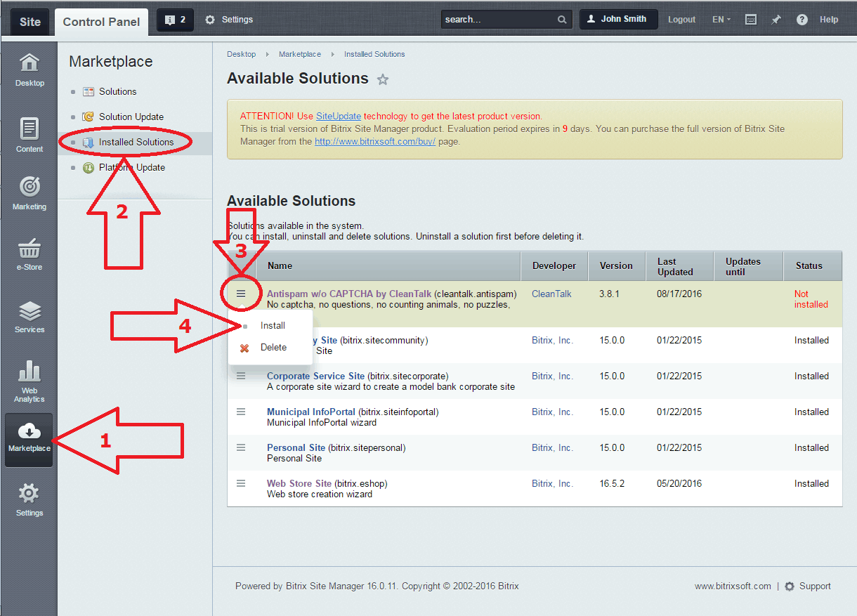Open actions menu for Municipal InfoPortal row
Screen dimensions: 857x616
241,412
